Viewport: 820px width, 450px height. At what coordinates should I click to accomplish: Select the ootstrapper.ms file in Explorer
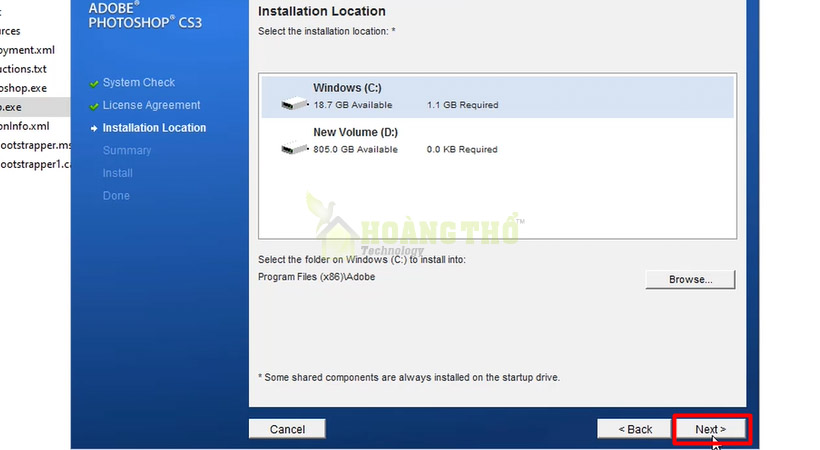pyautogui.click(x=35, y=145)
